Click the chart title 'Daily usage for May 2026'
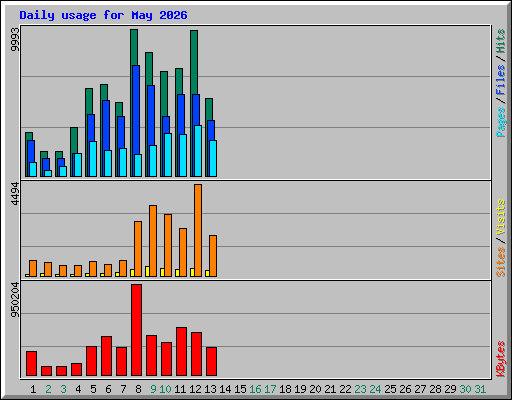Screen dimensions: 512x400 (x=103, y=15)
